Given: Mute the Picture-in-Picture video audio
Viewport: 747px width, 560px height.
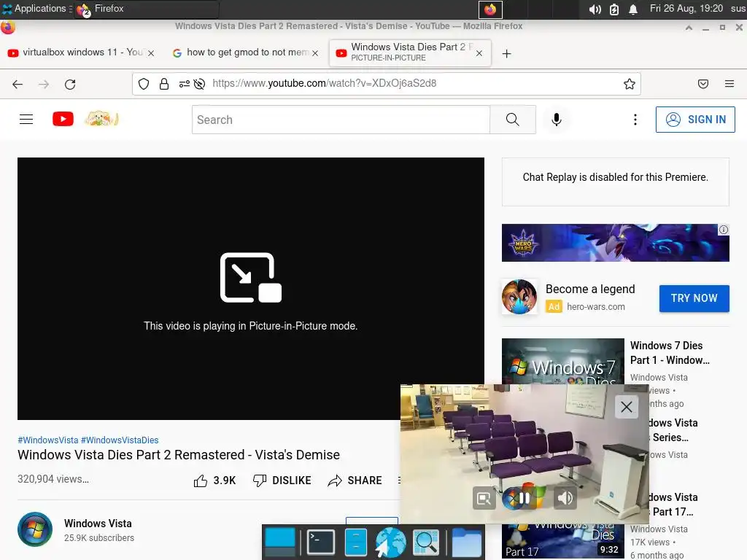Looking at the screenshot, I should 565,498.
